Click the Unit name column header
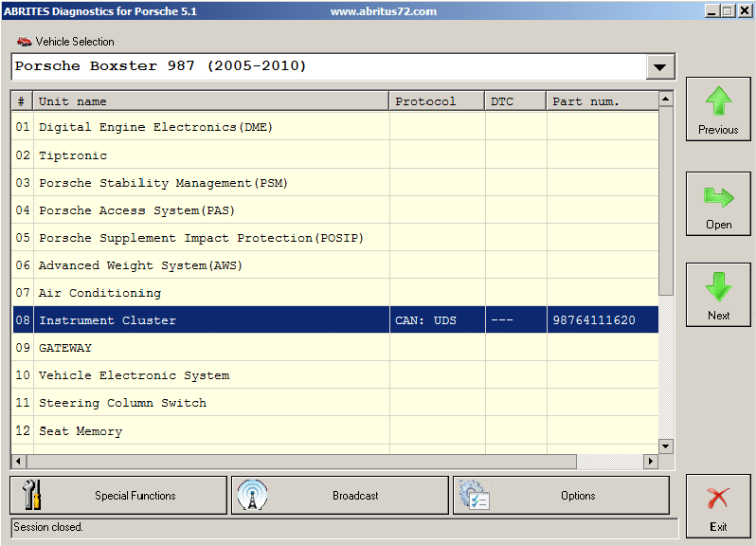This screenshot has width=756, height=546. [x=210, y=101]
